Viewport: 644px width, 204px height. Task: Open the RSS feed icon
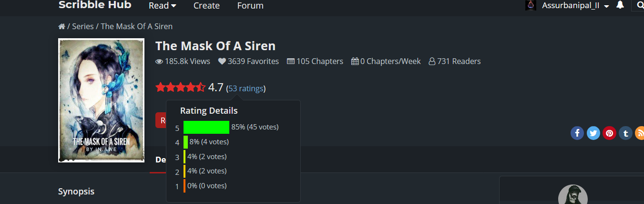pyautogui.click(x=639, y=133)
